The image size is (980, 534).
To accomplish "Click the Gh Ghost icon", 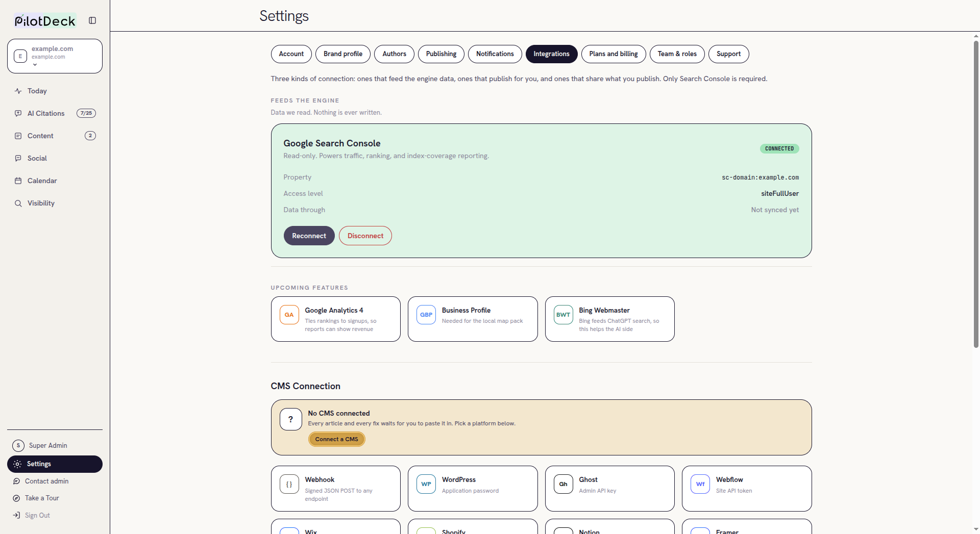I will click(563, 484).
